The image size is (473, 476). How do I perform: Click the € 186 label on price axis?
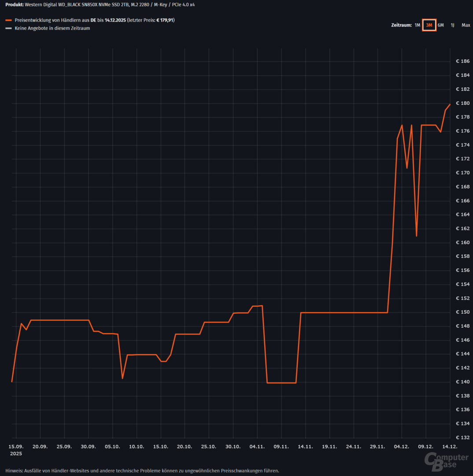point(462,61)
